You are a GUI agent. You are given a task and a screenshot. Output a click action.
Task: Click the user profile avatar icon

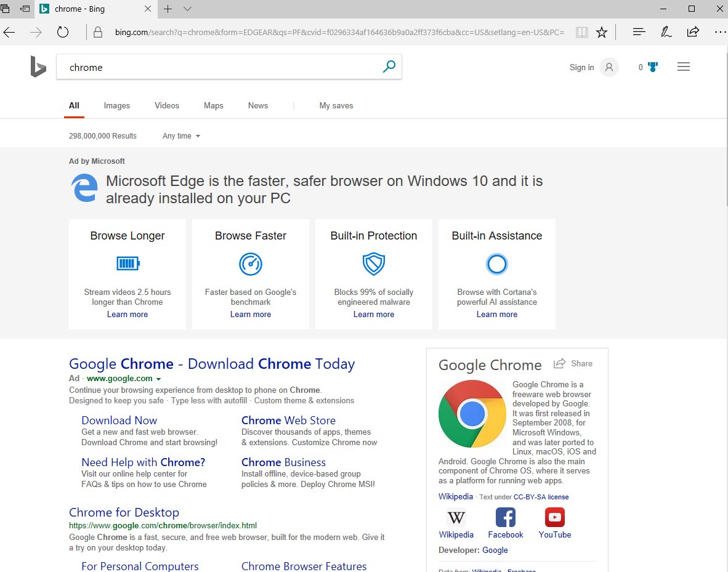pos(609,67)
